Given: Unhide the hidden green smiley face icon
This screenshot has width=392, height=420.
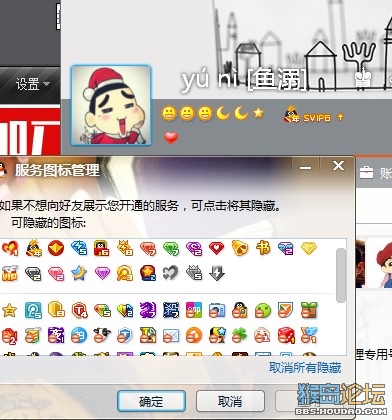Looking at the screenshot, I should coord(263,310).
